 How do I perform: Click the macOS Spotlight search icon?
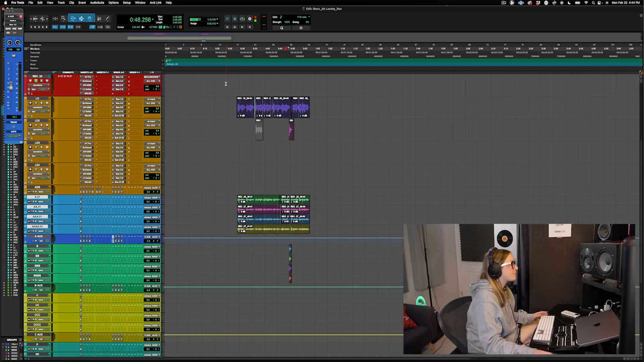593,3
